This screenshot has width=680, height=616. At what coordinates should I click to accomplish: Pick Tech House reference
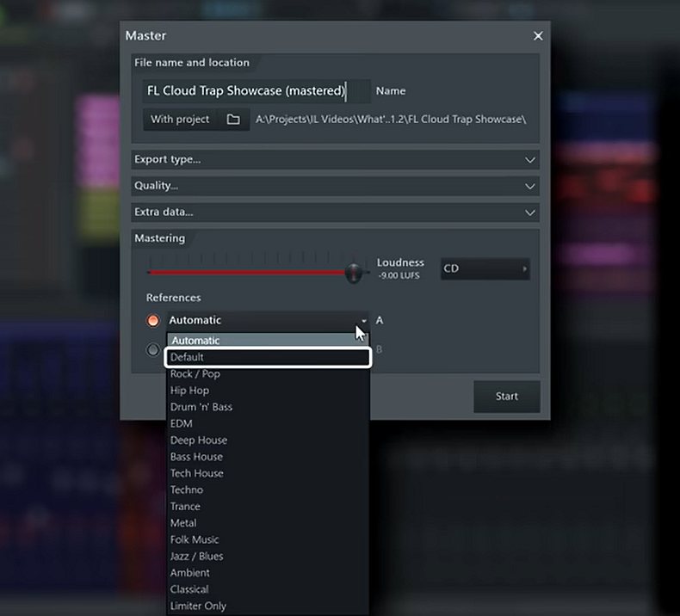coord(268,473)
